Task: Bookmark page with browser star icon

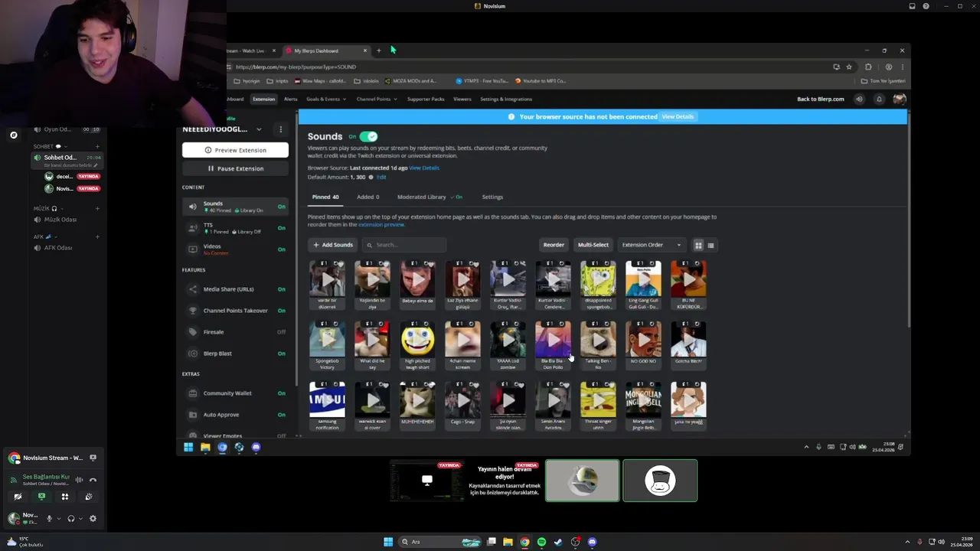Action: coord(848,67)
